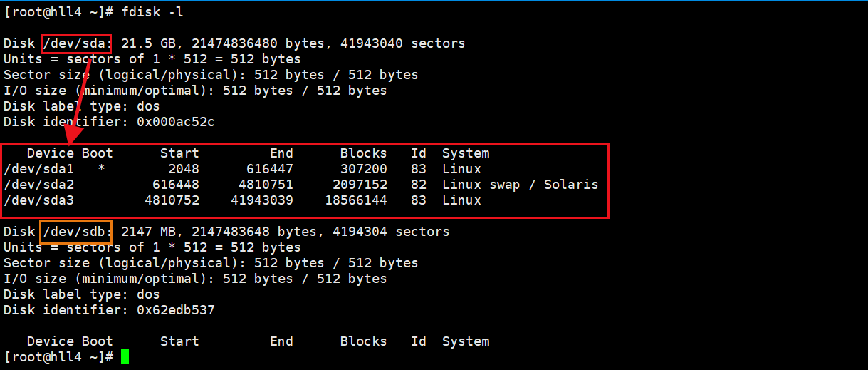The height and width of the screenshot is (370, 868).
Task: Click disk identifier 0x000ac52c
Action: tap(175, 123)
